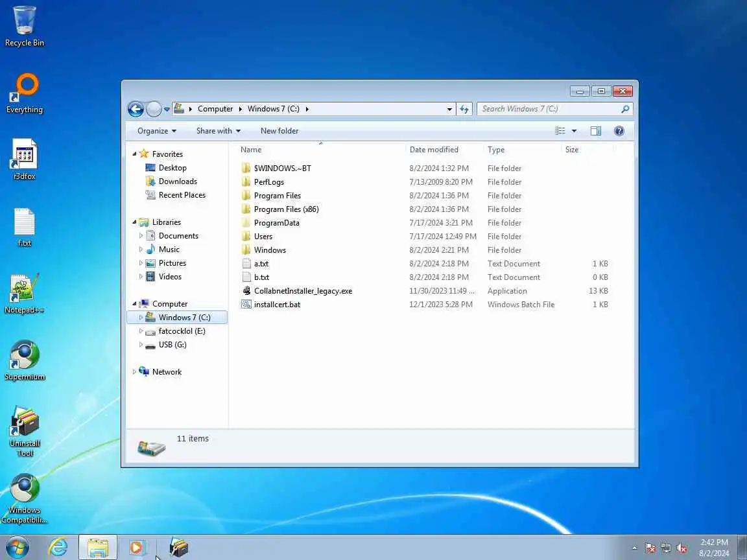Show hidden tray icons arrow
Viewport: 747px width, 560px height.
coord(634,548)
